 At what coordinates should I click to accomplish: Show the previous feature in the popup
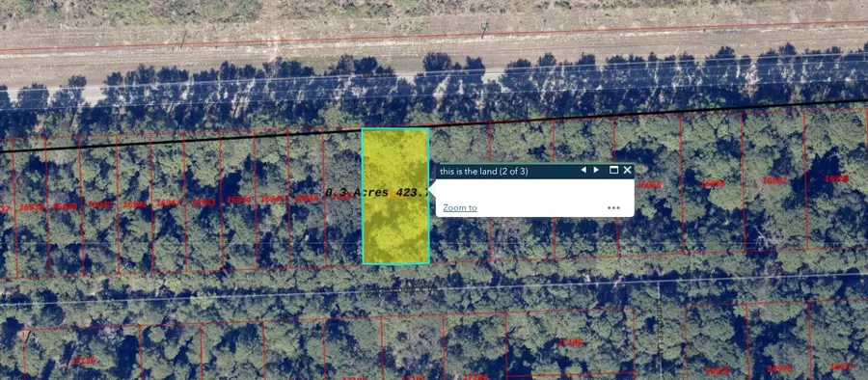coord(583,171)
